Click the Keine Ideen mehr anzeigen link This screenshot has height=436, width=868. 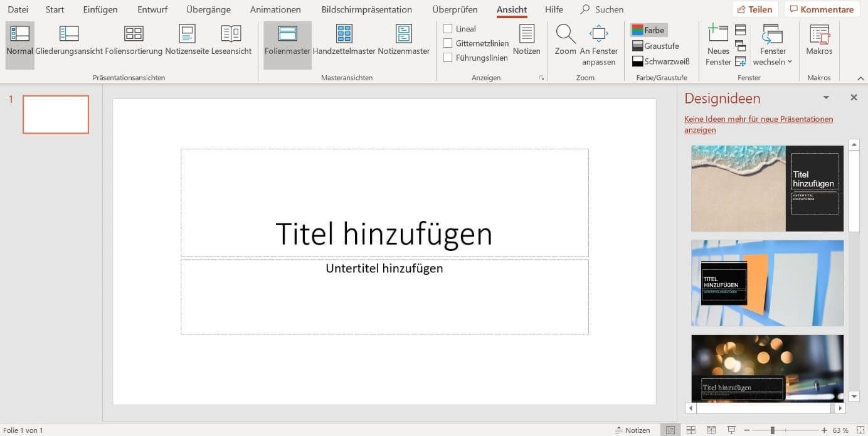tap(758, 124)
